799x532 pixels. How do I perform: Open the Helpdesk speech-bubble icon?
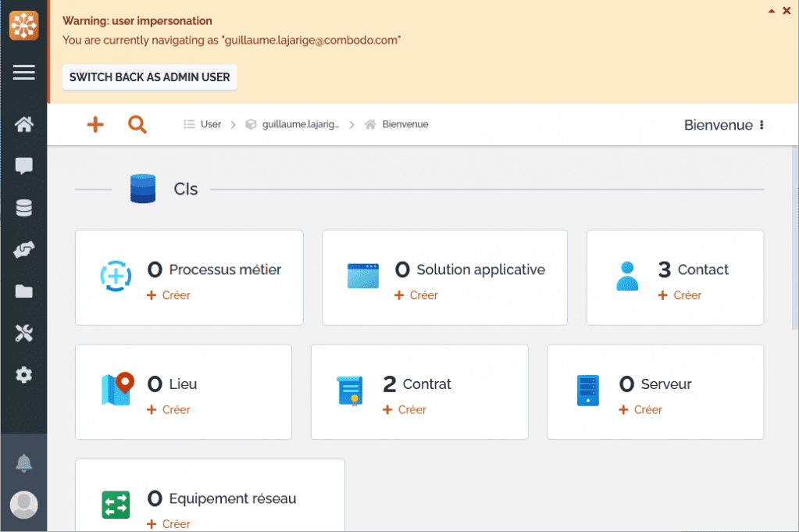[23, 166]
